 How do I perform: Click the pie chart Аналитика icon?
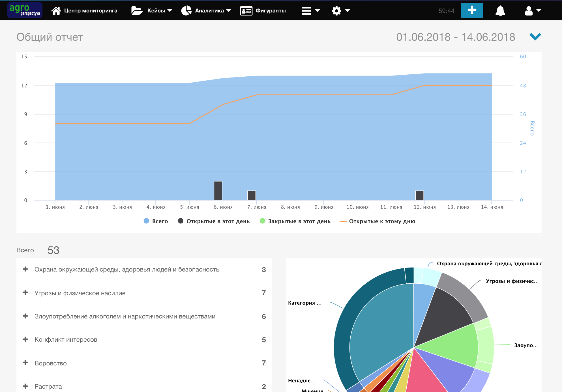tap(186, 11)
